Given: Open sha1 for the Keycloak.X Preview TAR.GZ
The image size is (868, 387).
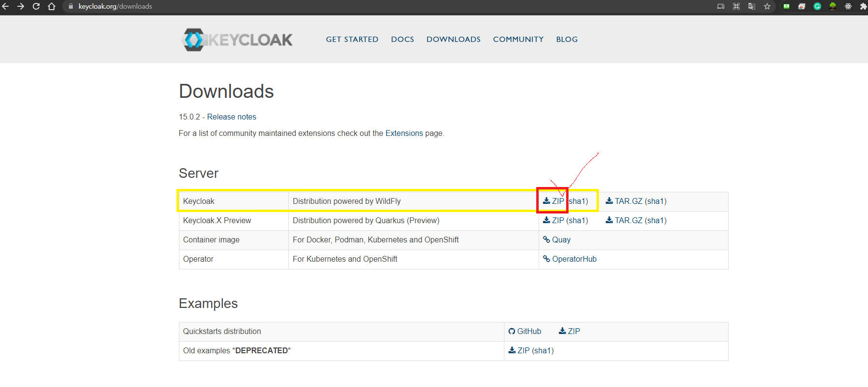Looking at the screenshot, I should (x=656, y=220).
